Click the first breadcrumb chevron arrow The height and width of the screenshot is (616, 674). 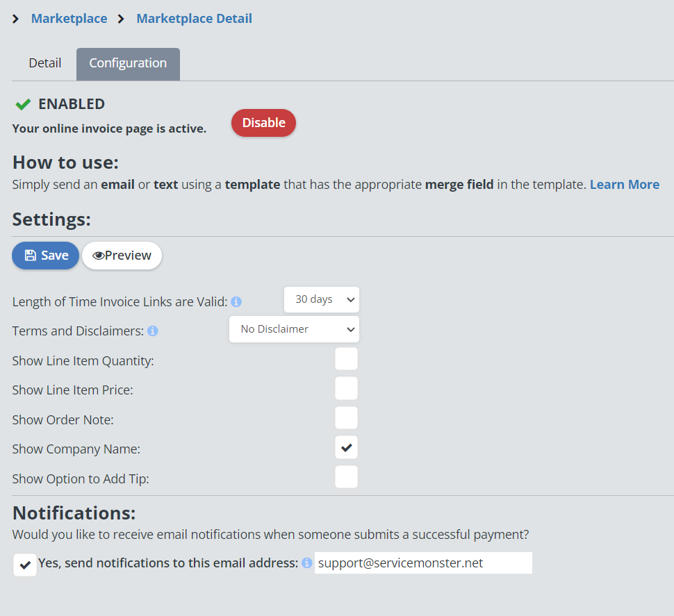tap(16, 19)
